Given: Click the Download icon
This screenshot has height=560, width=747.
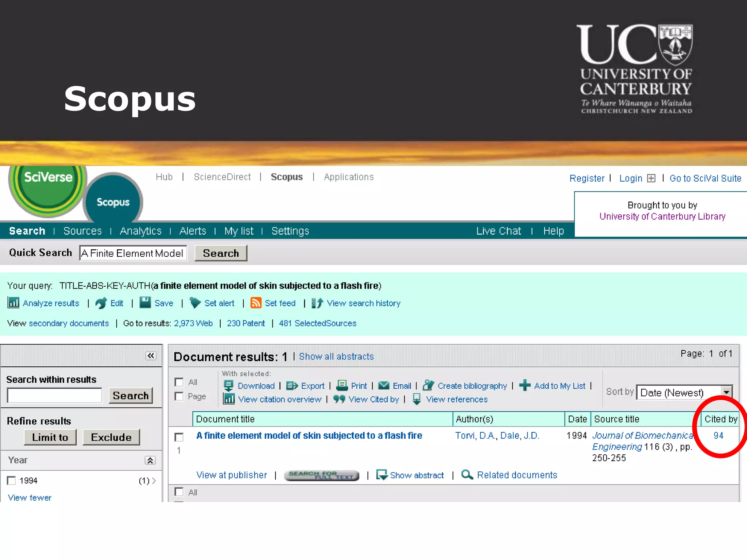Looking at the screenshot, I should [x=229, y=385].
